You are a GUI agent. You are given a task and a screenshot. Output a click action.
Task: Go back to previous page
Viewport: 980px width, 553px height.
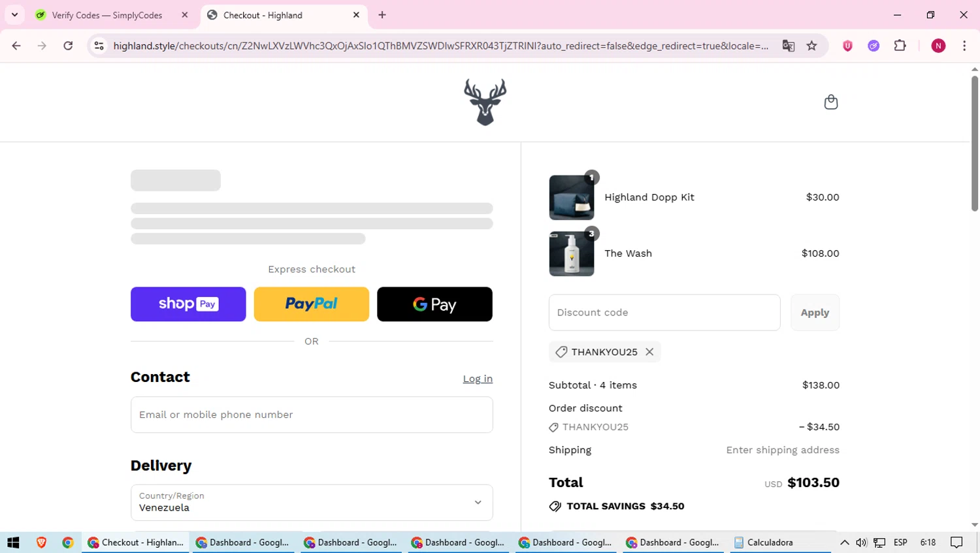tap(16, 46)
